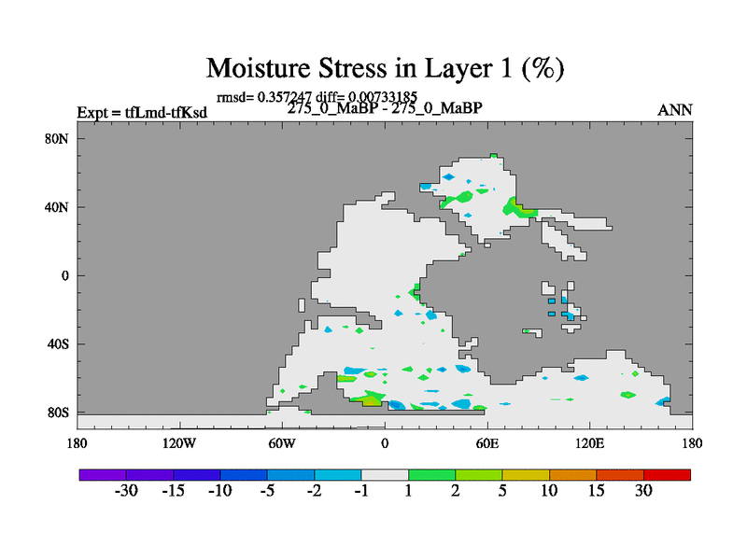The image size is (747, 560).
Task: Pick the rightmost red colorbar swatch
Action: 667,475
